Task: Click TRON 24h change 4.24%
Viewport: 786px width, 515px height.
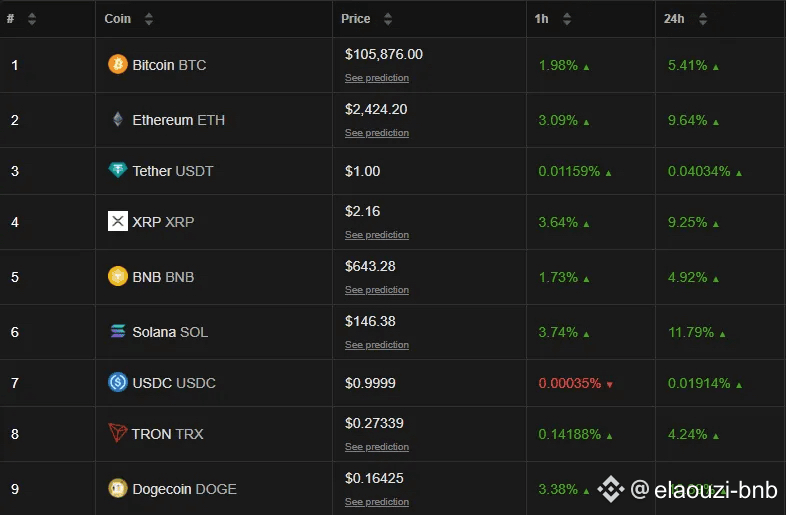Action: click(x=687, y=434)
